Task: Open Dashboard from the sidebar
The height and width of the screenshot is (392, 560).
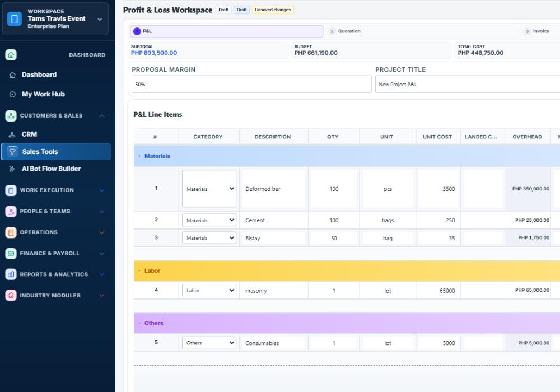Action: pyautogui.click(x=39, y=74)
